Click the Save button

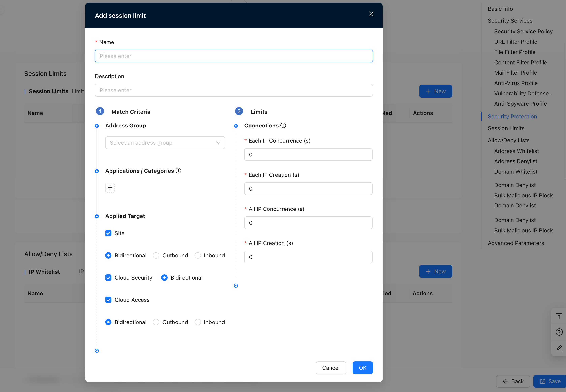click(550, 381)
